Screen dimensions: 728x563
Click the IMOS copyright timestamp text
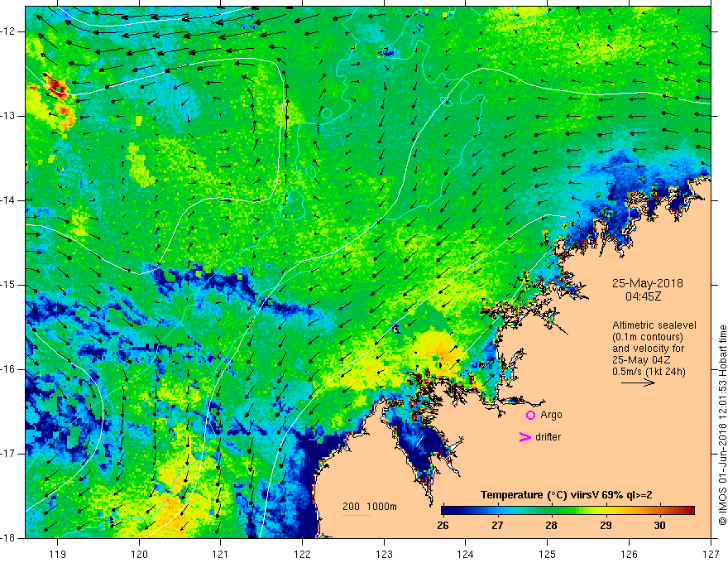point(722,425)
